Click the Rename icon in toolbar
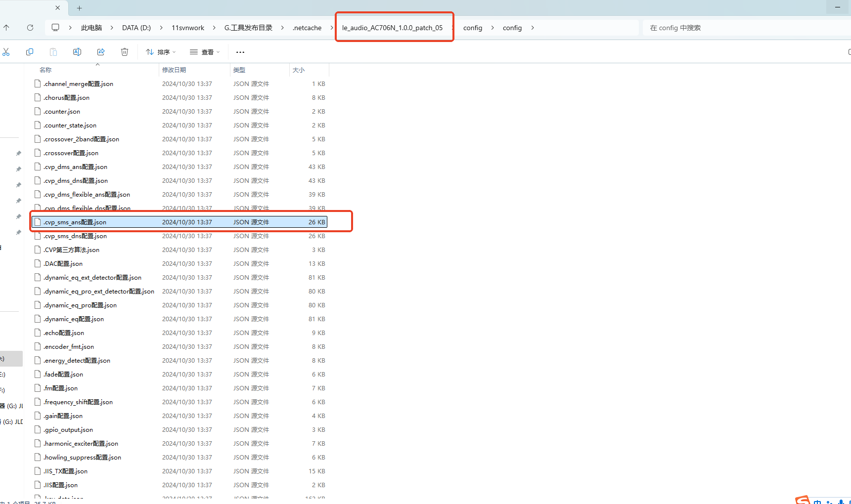851x504 pixels. pyautogui.click(x=77, y=52)
